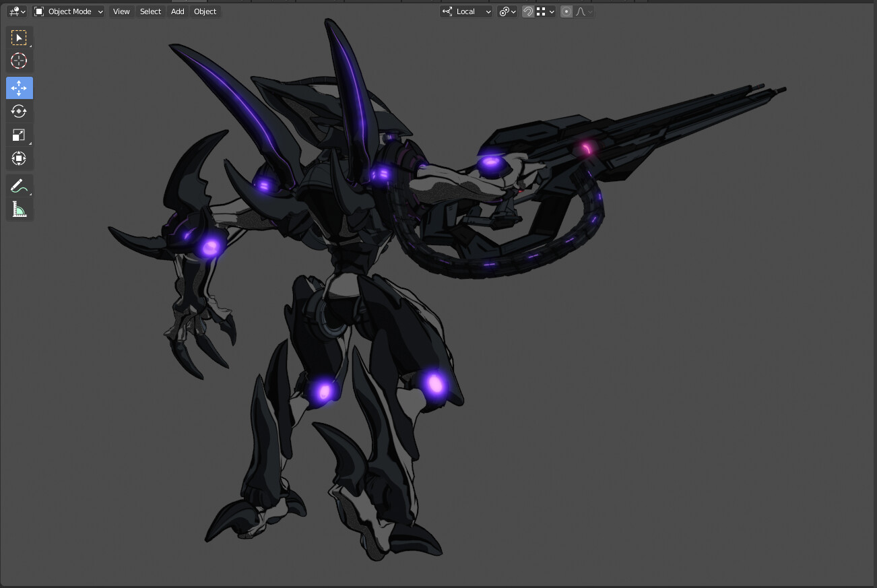Choose the all-in-one Transform tool
The width and height of the screenshot is (877, 588).
[x=19, y=158]
